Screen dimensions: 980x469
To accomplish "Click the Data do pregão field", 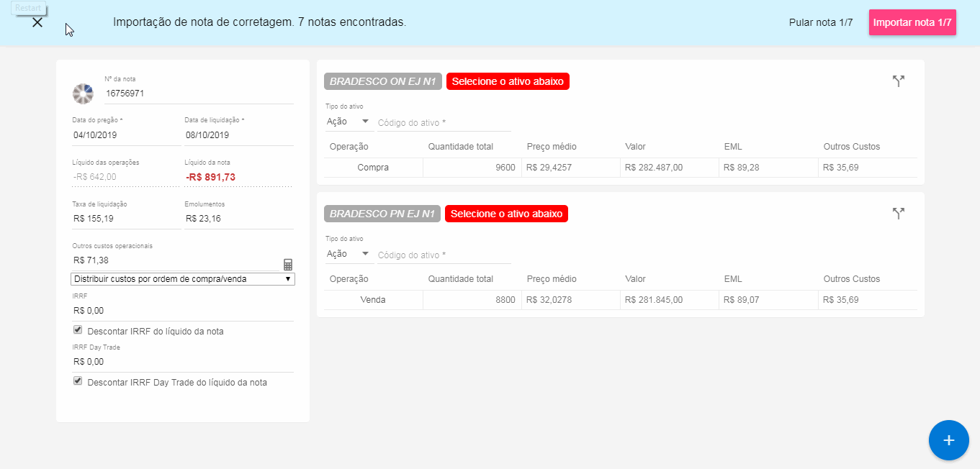I will point(127,135).
